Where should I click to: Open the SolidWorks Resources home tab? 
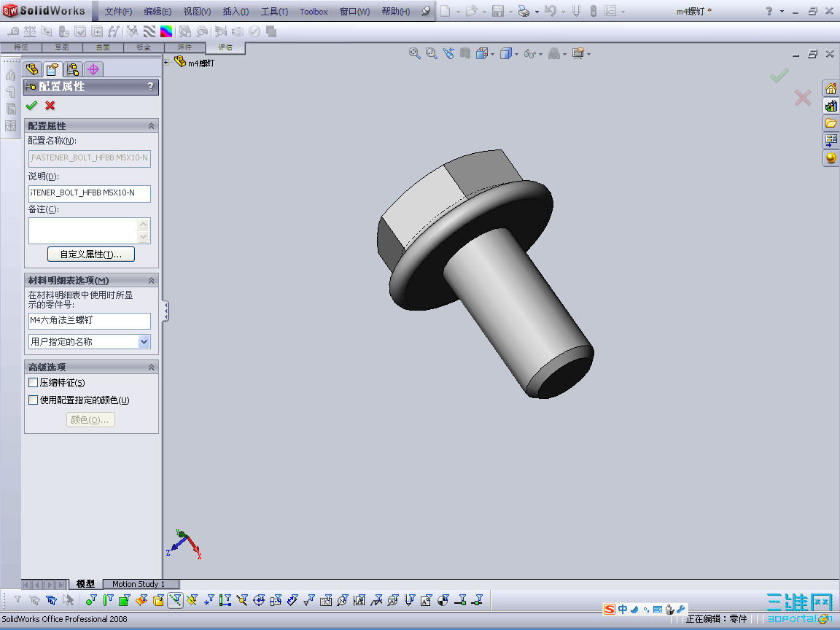pyautogui.click(x=831, y=88)
